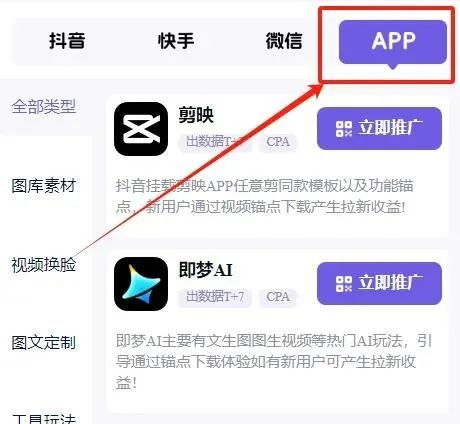Screen dimensions: 460x424
Task: Click QR icon in 即梦AI promote button
Action: pyautogui.click(x=344, y=284)
